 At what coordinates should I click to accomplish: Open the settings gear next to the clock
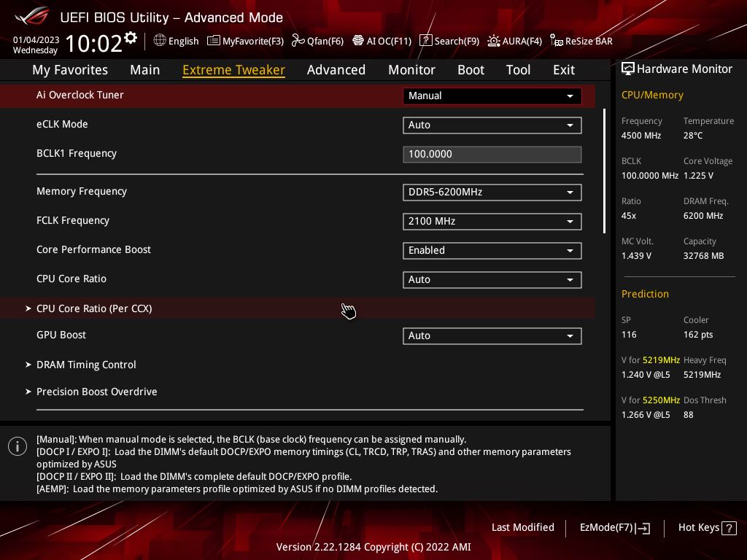131,38
